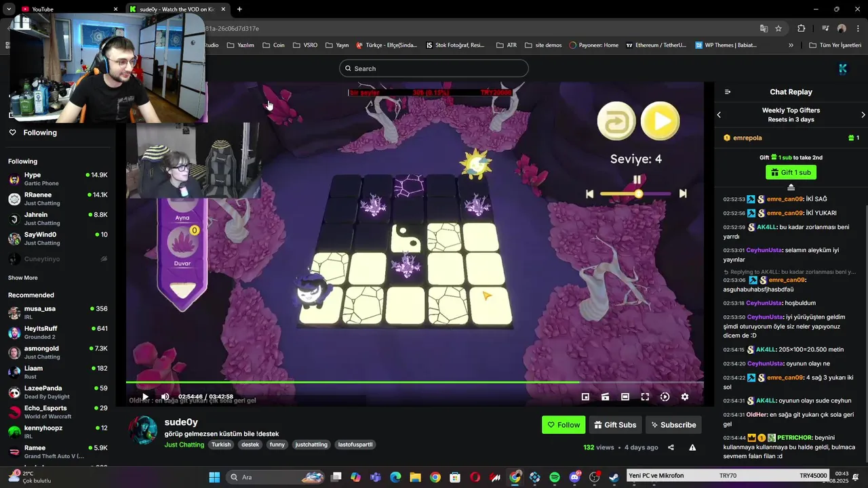Select the Turkish tag

point(221,445)
